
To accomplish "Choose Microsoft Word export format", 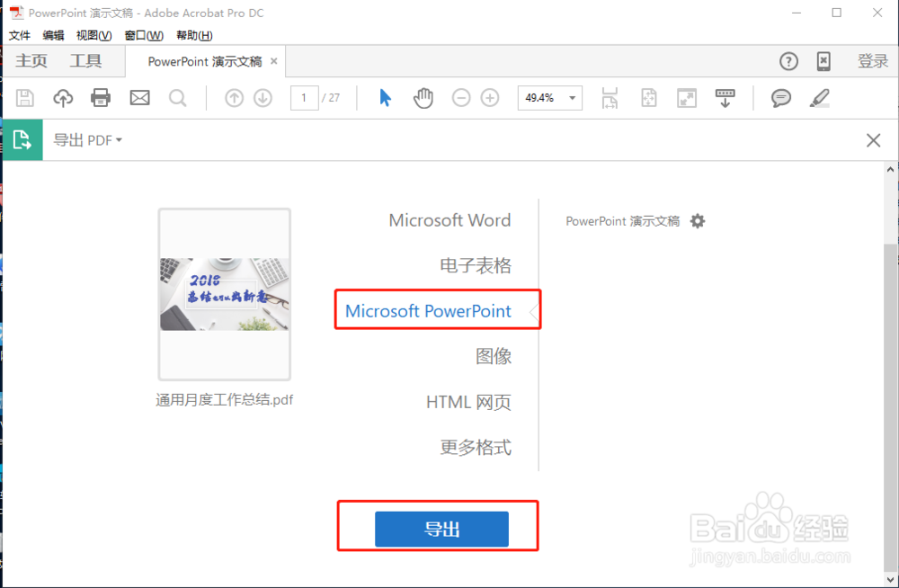I will (449, 220).
